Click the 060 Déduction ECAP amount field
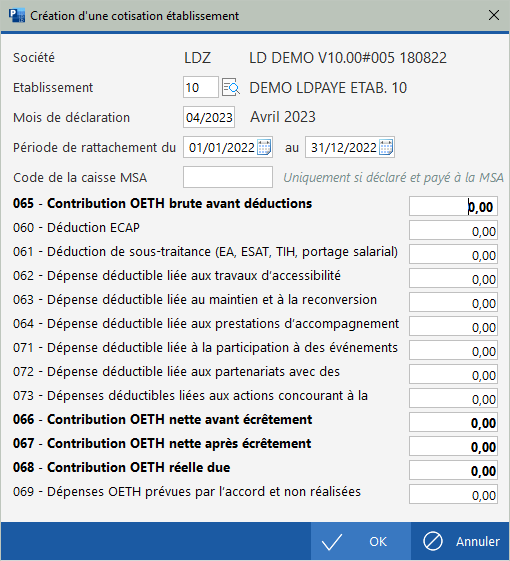 click(453, 230)
